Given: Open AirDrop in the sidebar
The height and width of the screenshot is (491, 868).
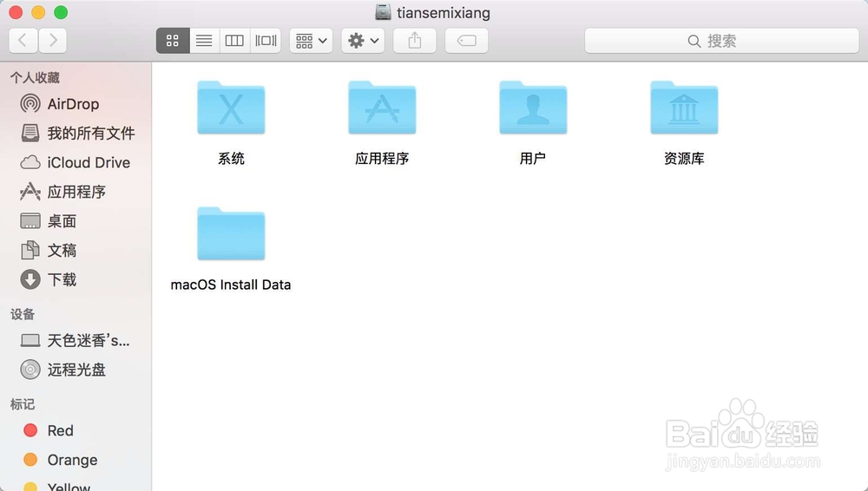Looking at the screenshot, I should [x=76, y=103].
